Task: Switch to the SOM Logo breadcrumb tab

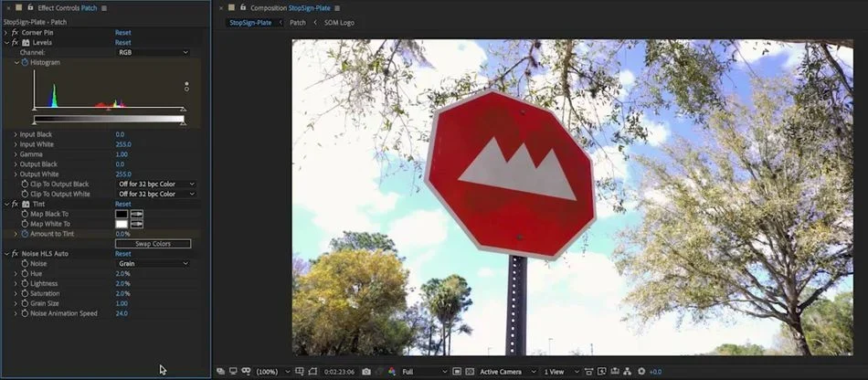Action: [x=339, y=23]
